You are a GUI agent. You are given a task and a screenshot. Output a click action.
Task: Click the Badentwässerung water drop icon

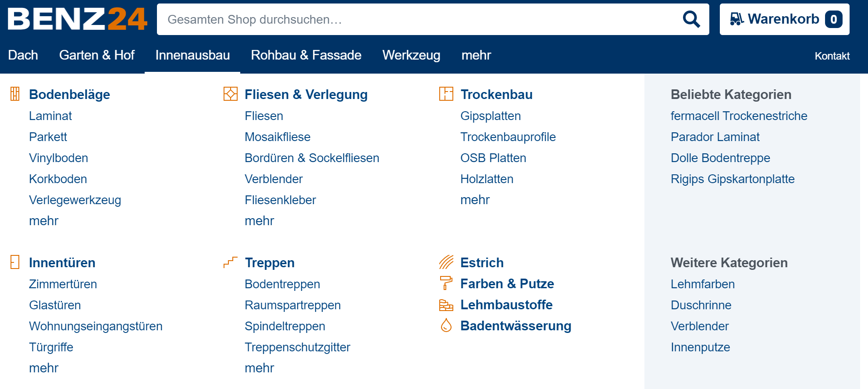tap(446, 325)
